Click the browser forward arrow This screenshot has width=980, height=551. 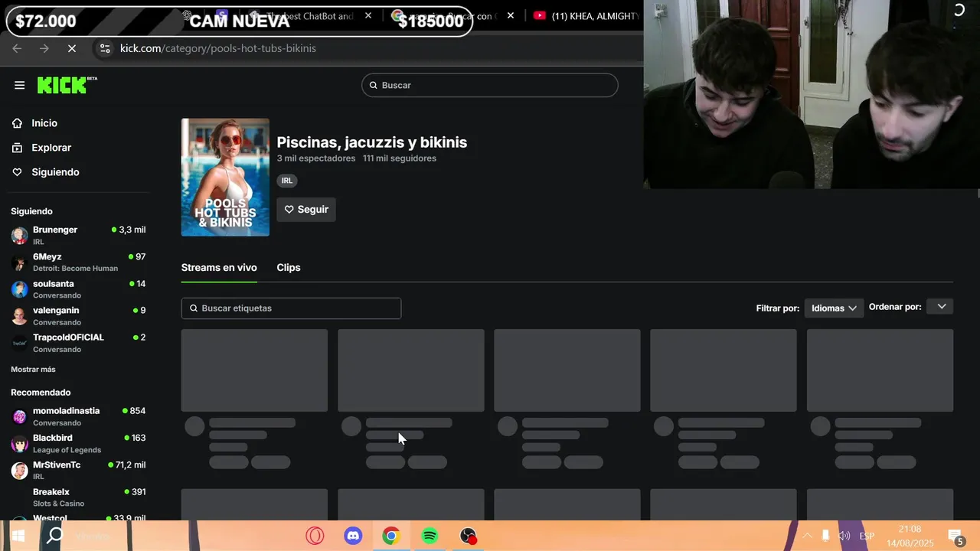click(44, 48)
